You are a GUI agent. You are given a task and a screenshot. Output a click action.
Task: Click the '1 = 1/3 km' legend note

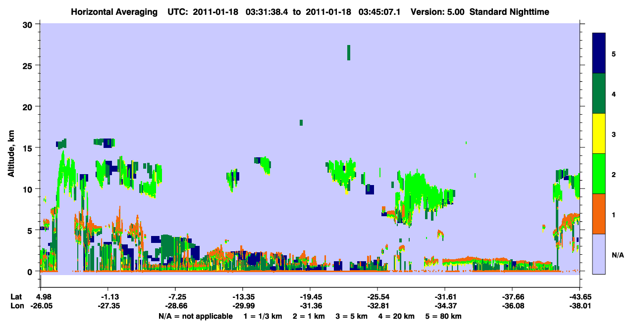click(x=263, y=316)
